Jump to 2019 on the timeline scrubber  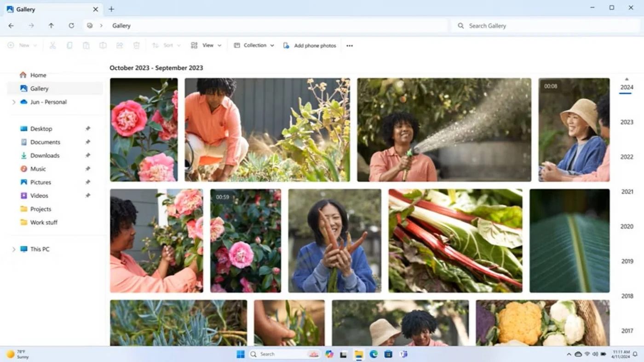pyautogui.click(x=627, y=261)
